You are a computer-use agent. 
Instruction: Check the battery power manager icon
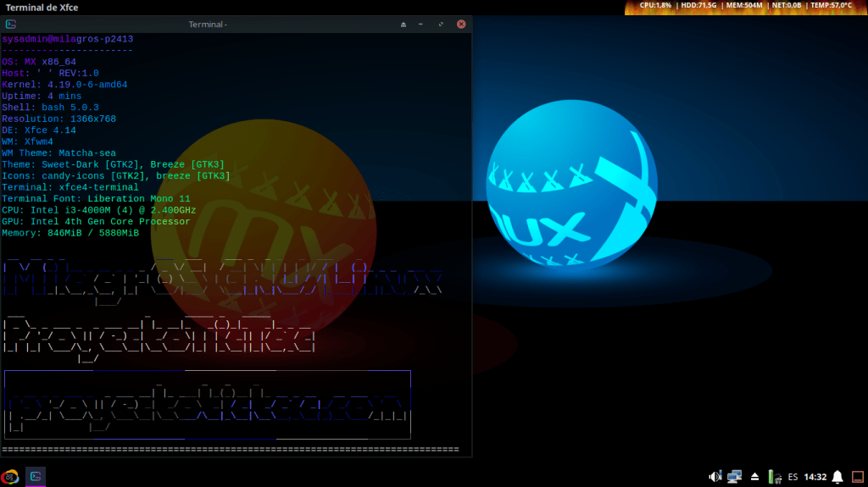[x=773, y=477]
